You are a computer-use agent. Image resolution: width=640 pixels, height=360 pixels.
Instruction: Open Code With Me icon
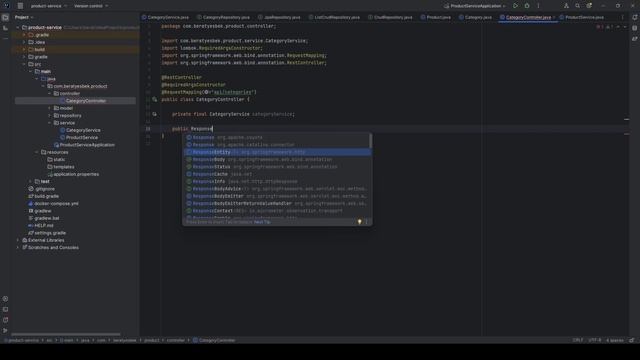(x=566, y=6)
